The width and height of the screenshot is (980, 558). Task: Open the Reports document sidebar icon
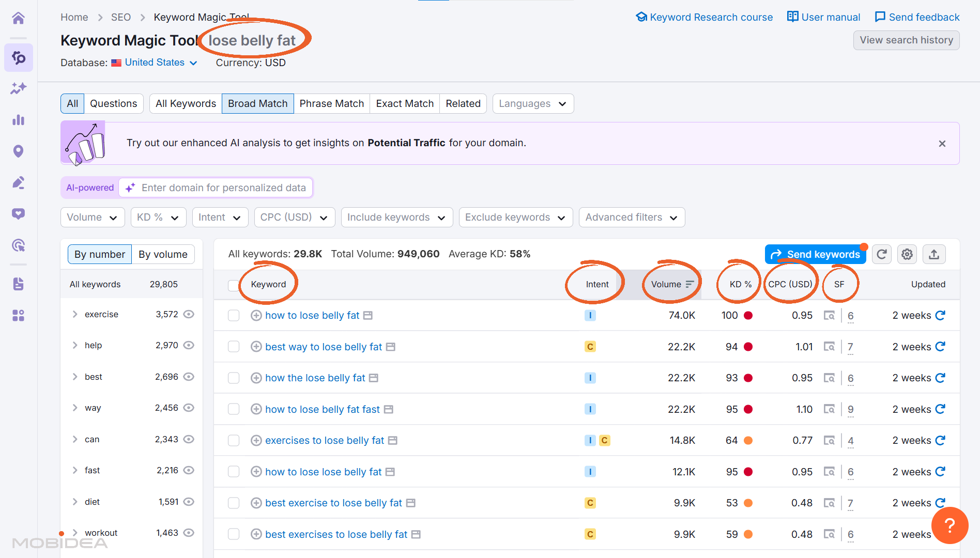pyautogui.click(x=19, y=284)
